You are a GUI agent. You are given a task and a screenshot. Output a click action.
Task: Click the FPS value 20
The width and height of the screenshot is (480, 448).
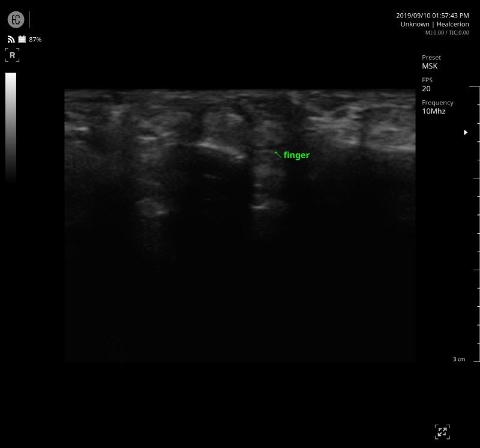[426, 89]
